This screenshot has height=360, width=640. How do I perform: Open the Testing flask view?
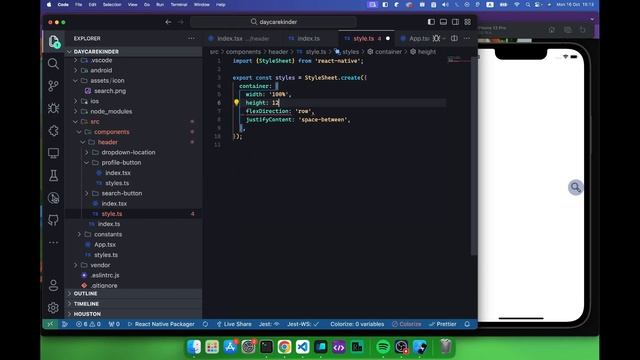pos(53,176)
